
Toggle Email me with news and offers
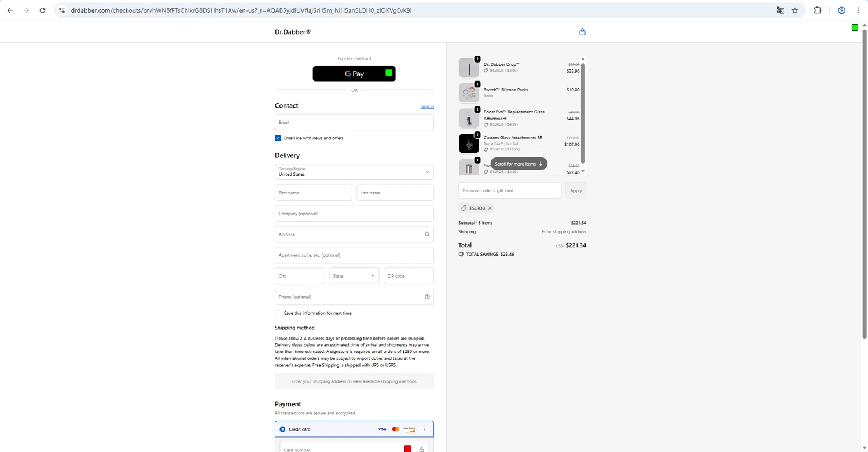point(278,138)
